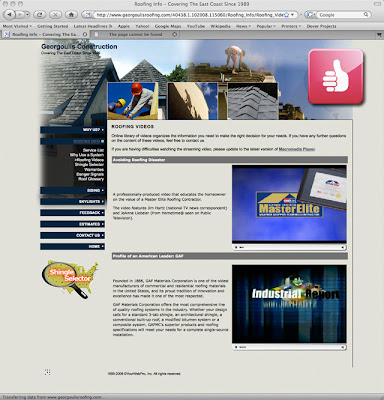The height and width of the screenshot is (400, 384).
Task: Bookmark this page with the star icon
Action: (286, 15)
